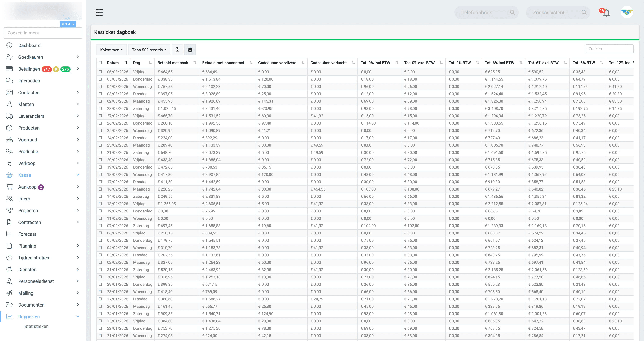Check the row for 05/03/2026
644x341 pixels.
pos(100,79)
